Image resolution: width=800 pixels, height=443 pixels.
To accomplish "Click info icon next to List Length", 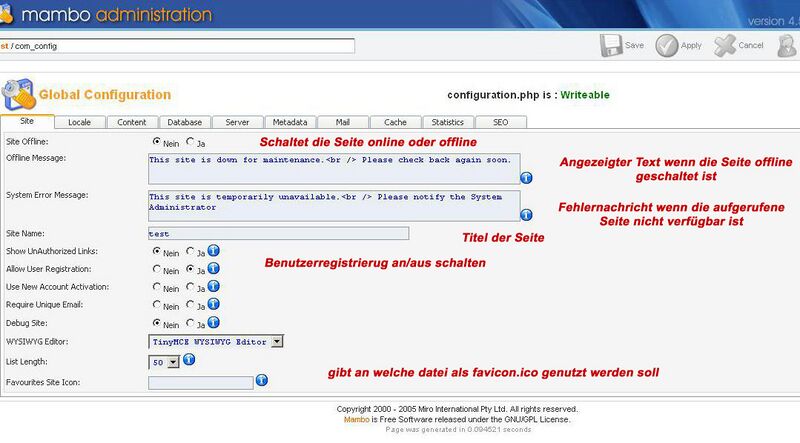I will point(188,360).
